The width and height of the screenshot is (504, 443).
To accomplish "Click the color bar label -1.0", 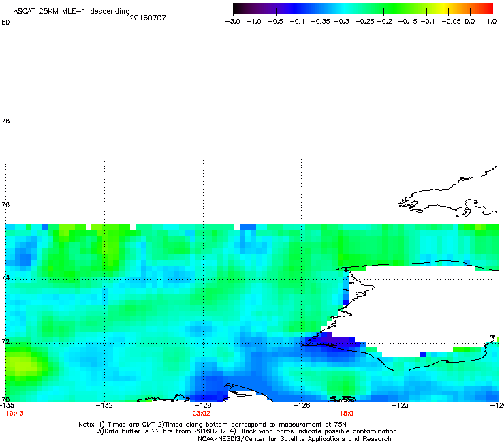I will click(x=253, y=22).
